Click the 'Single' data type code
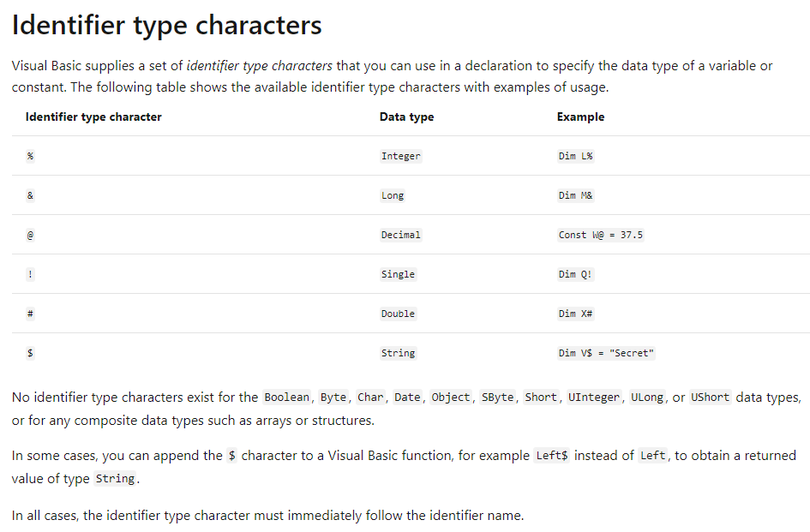 (x=398, y=274)
